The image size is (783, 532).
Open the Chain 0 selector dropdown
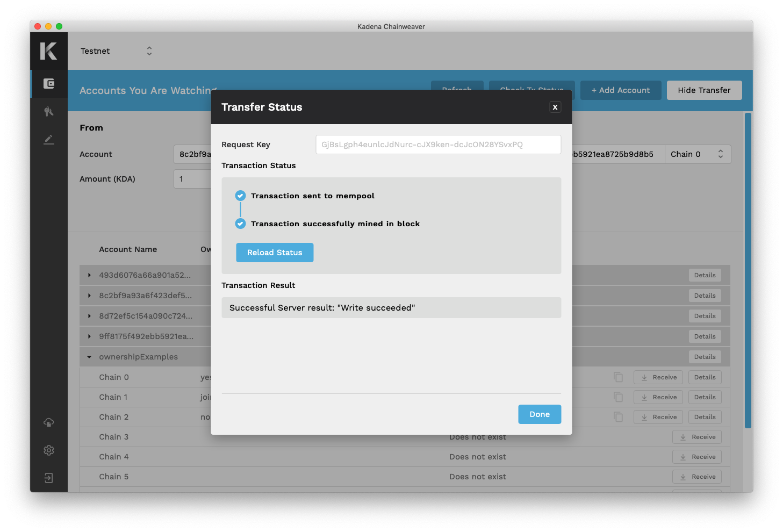tap(697, 154)
